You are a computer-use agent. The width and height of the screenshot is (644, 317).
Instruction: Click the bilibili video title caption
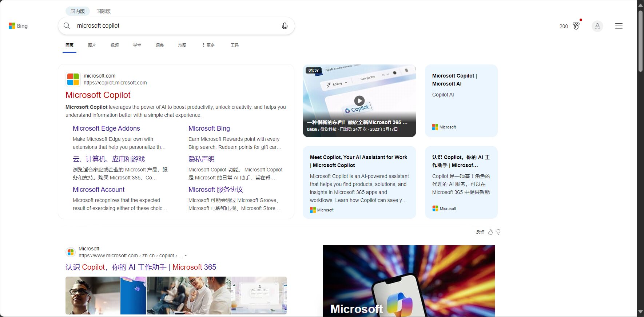pyautogui.click(x=357, y=122)
